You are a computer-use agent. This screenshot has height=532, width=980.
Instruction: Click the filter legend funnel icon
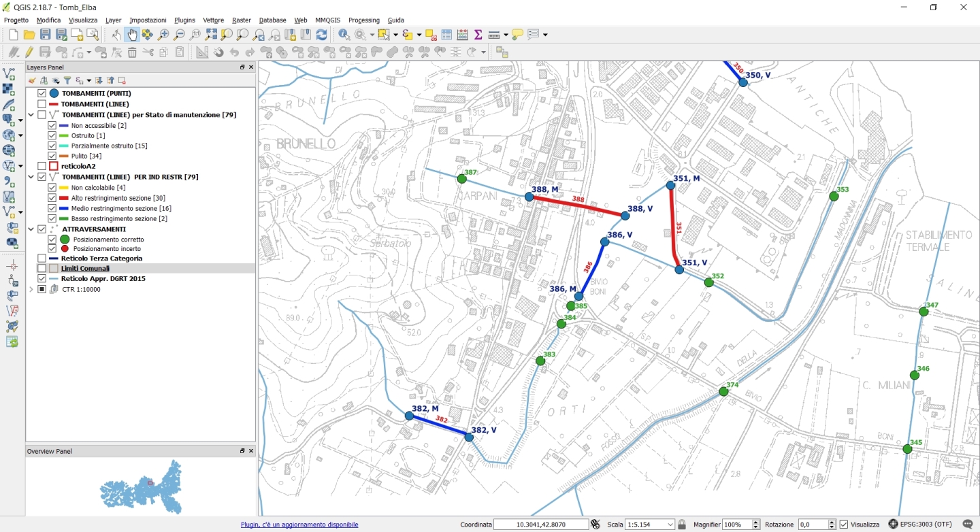coord(67,80)
